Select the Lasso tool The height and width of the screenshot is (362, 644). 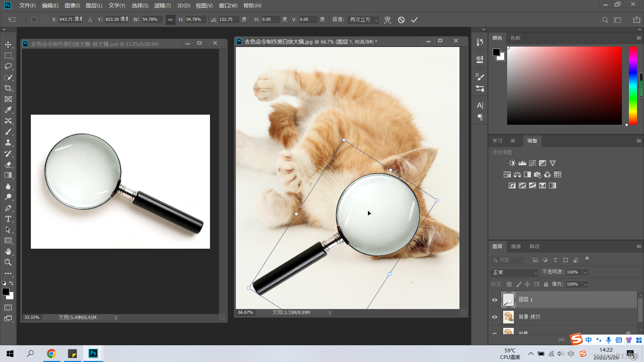pyautogui.click(x=8, y=66)
